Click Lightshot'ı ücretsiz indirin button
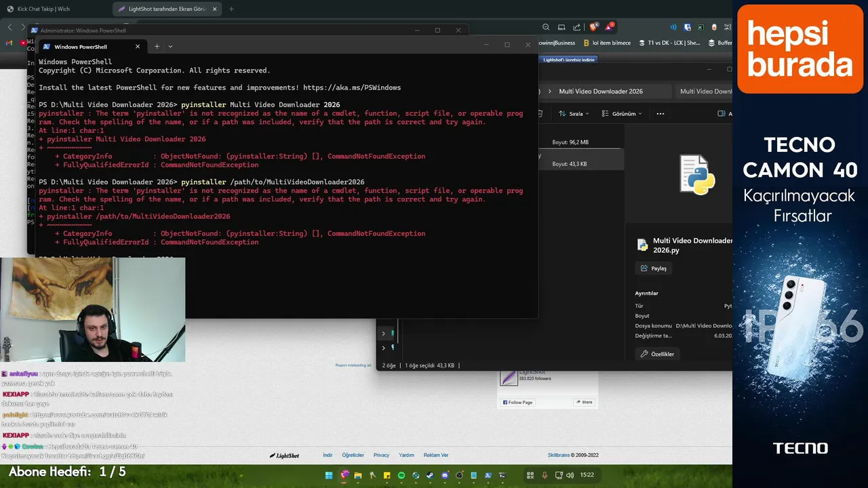This screenshot has width=868, height=488. point(569,60)
